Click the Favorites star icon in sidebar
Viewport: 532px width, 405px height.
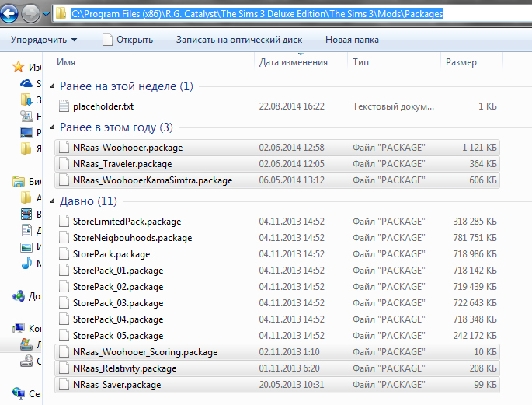coord(19,67)
